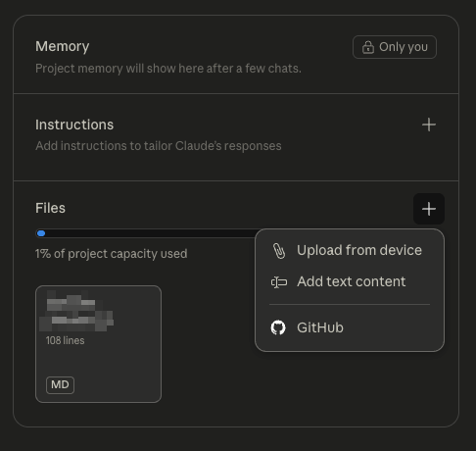Pick GitHub from the files menu
476x451 pixels.
[x=350, y=327]
